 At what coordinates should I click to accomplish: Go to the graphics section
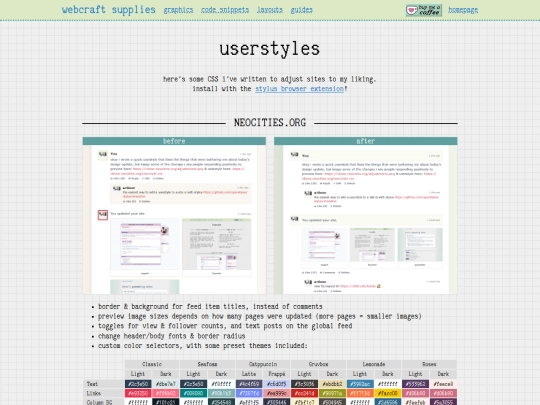178,10
